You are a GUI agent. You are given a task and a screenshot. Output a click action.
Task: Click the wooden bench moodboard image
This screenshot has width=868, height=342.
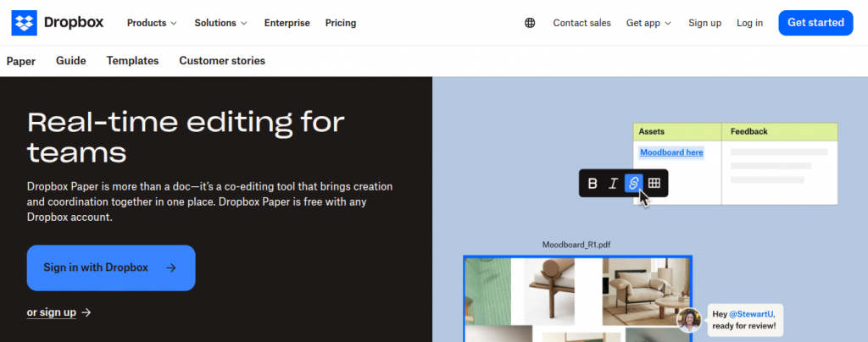(x=548, y=291)
